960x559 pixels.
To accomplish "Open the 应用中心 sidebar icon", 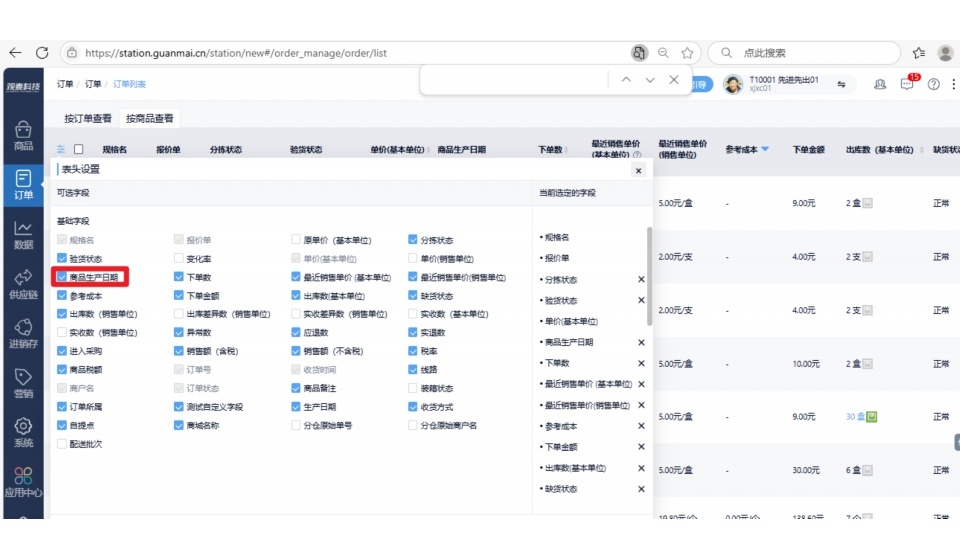I will tap(23, 481).
